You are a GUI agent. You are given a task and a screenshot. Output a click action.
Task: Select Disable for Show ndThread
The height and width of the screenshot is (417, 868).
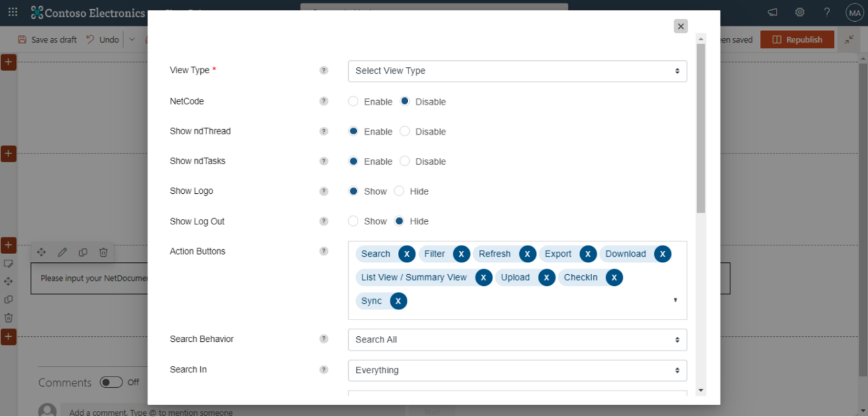click(x=405, y=131)
